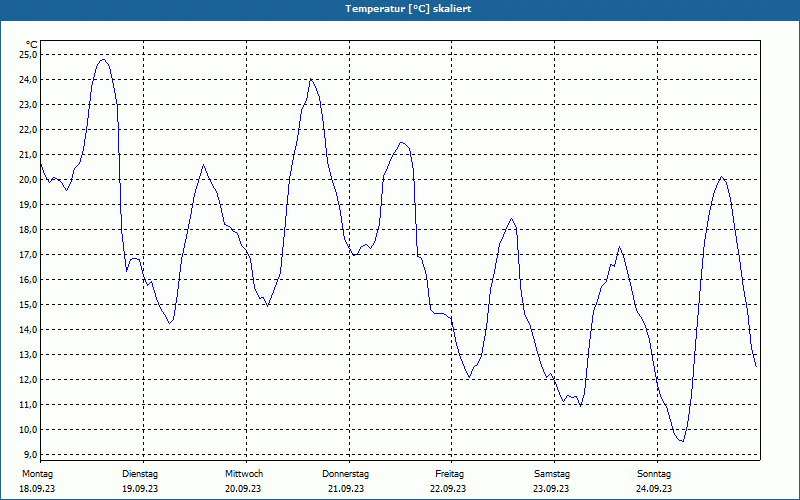Image resolution: width=800 pixels, height=500 pixels.
Task: Click the 22,0 axis label
Action: 28,129
